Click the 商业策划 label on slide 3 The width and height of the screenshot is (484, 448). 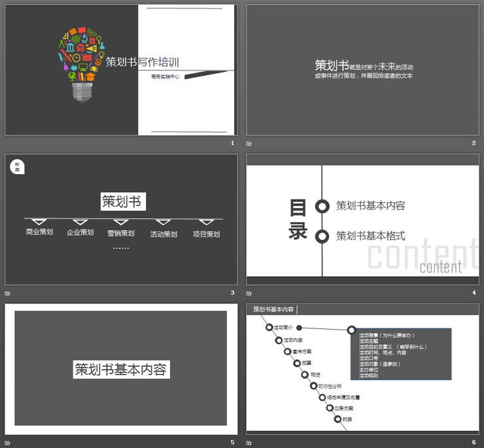pyautogui.click(x=39, y=232)
